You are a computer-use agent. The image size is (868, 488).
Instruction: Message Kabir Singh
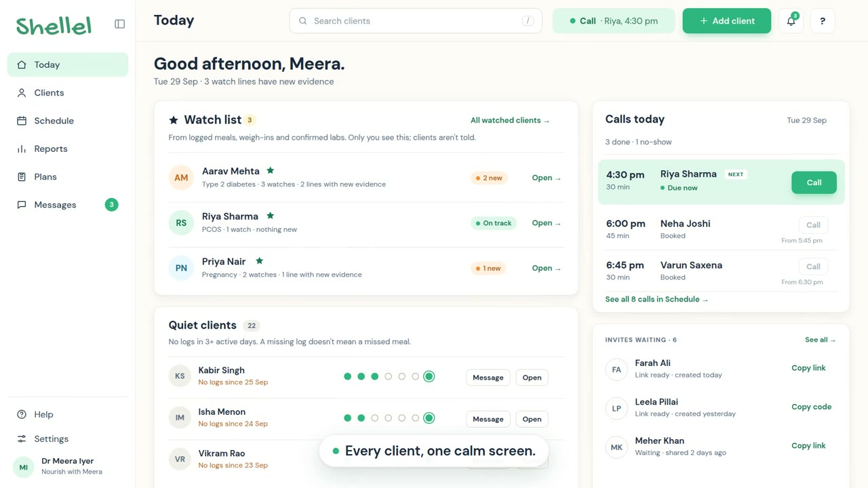pos(488,378)
